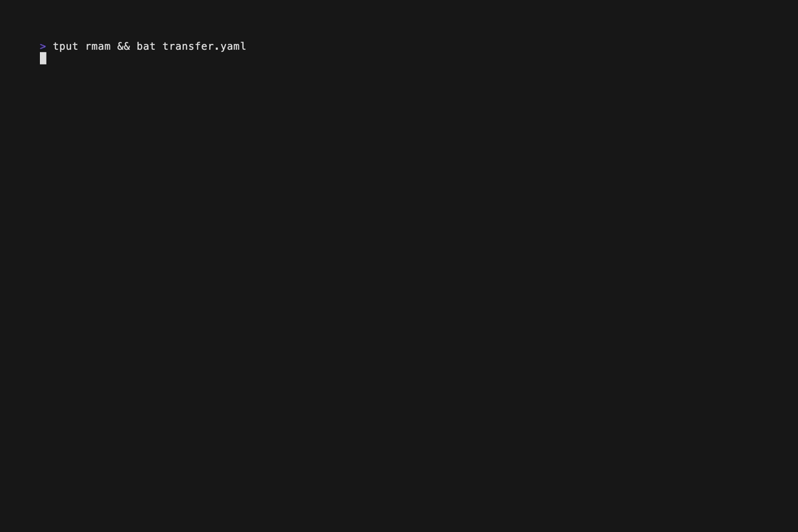This screenshot has width=798, height=532.
Task: Click the white block cursor
Action: click(x=43, y=59)
